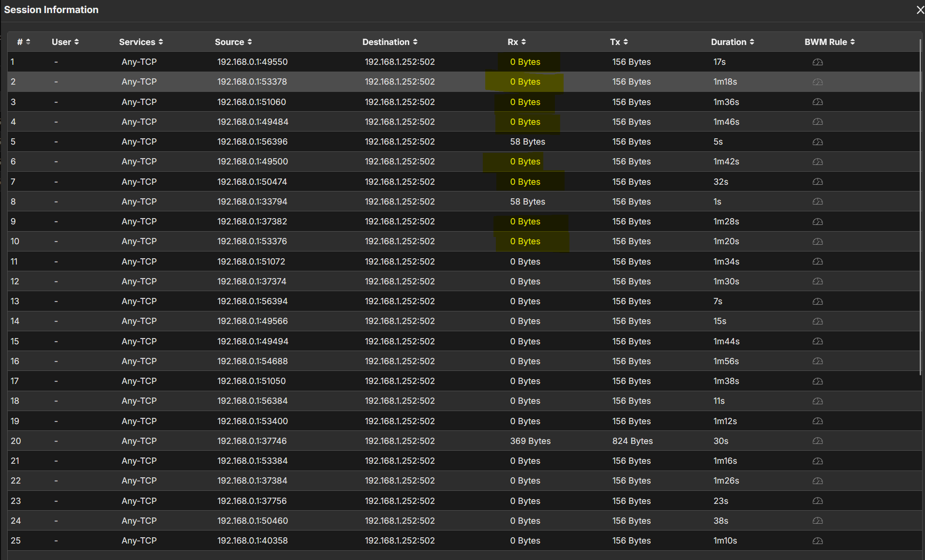Click BWM Rule icon for source port 33794
The image size is (925, 560).
pyautogui.click(x=818, y=201)
